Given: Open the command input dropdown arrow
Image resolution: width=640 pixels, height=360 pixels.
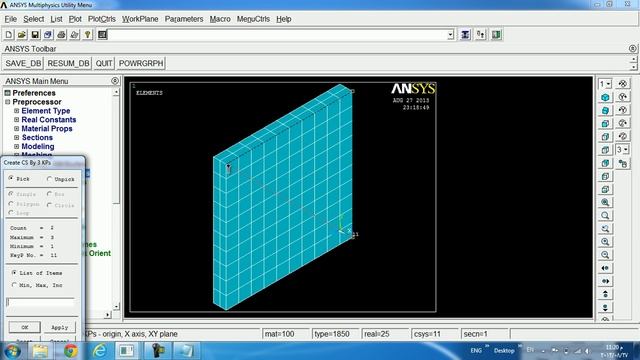Looking at the screenshot, I should pos(450,35).
